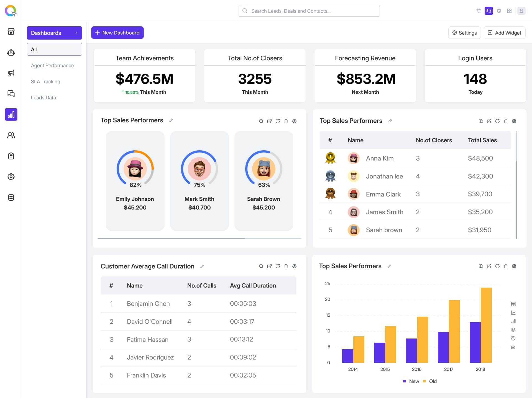The height and width of the screenshot is (398, 532).
Task: Open the chat conversations sidebar icon
Action: point(11,94)
